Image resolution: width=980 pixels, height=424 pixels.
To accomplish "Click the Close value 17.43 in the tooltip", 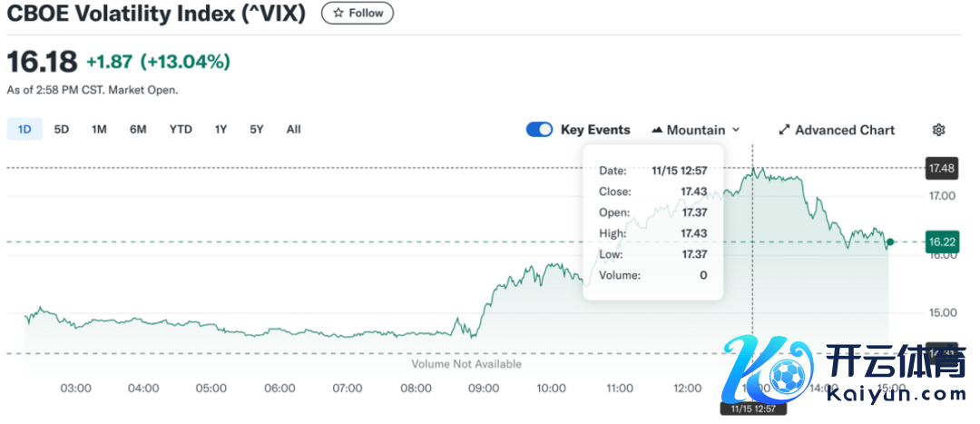I will pos(692,192).
